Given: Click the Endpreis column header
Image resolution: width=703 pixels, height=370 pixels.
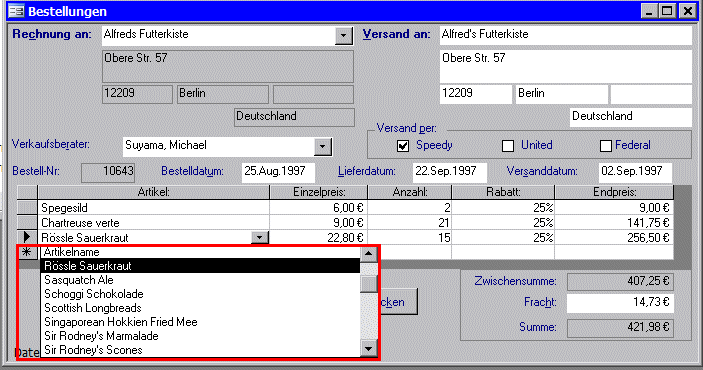Looking at the screenshot, I should coord(615,192).
